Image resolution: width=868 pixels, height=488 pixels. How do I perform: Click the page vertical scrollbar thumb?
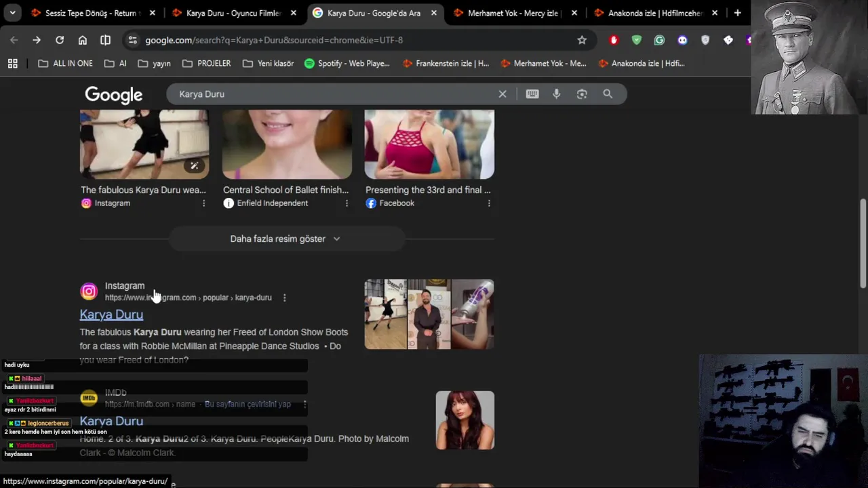[863, 243]
